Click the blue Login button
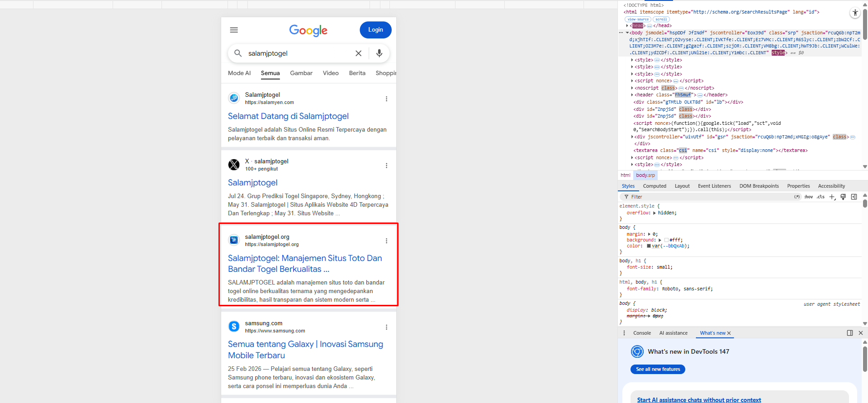This screenshot has width=868, height=403. click(x=375, y=30)
